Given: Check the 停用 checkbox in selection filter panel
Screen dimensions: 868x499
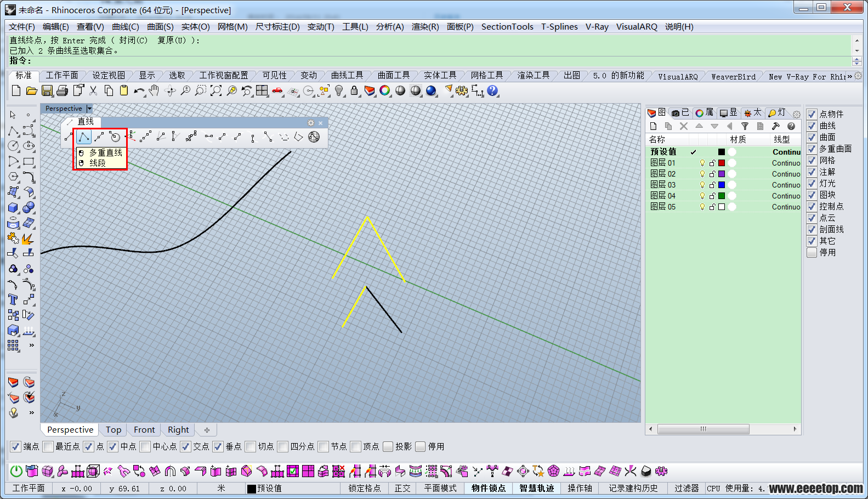Looking at the screenshot, I should 812,252.
